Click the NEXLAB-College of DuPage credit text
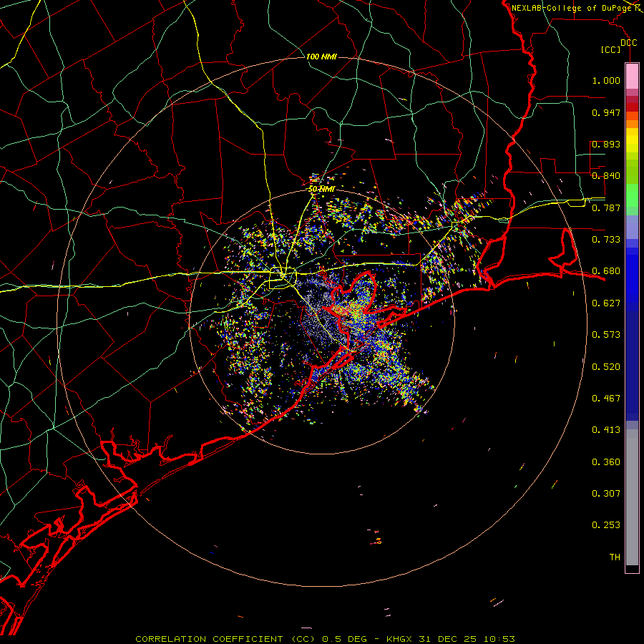 pos(571,8)
